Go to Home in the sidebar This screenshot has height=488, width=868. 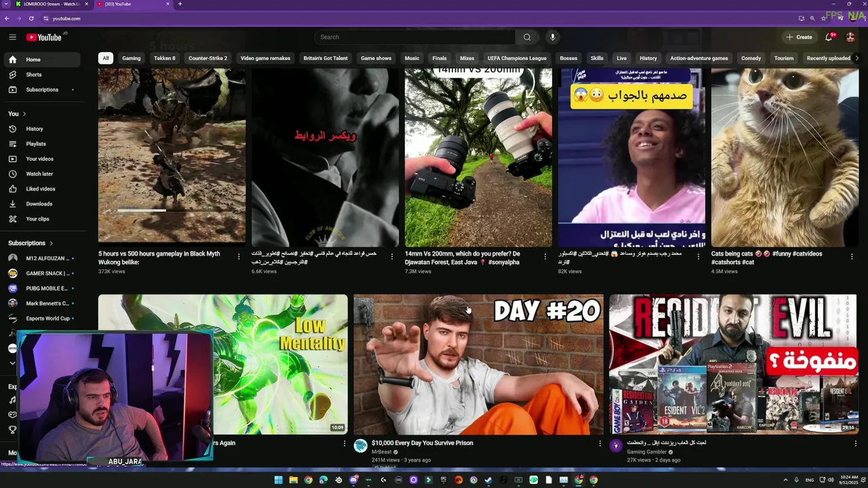[x=42, y=60]
